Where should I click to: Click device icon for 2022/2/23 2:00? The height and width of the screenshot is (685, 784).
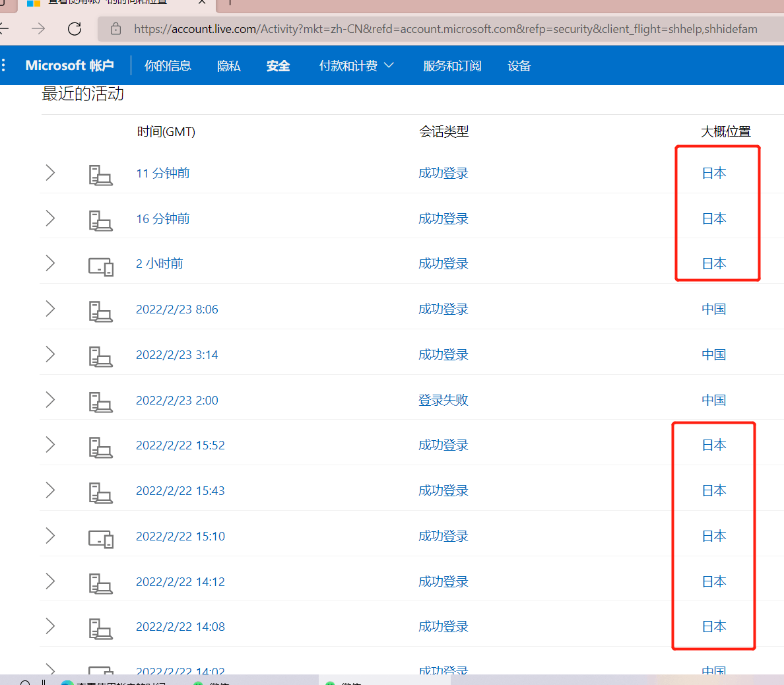[100, 403]
